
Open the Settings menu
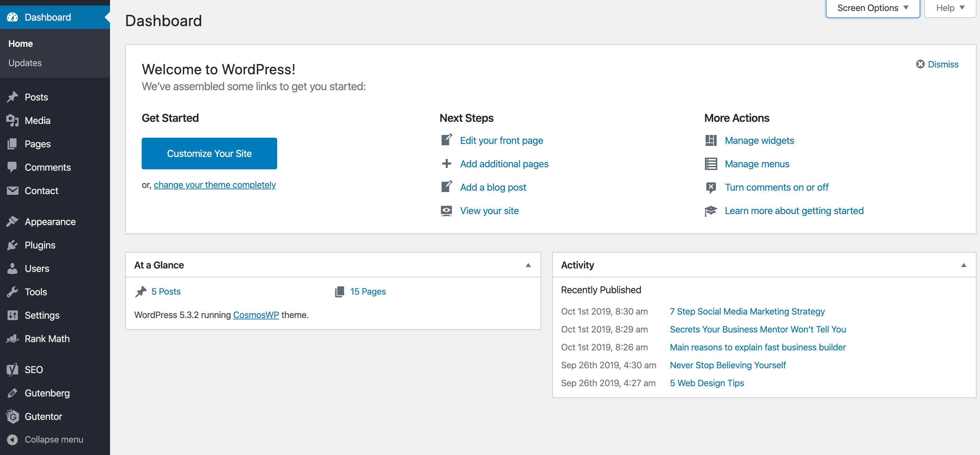pyautogui.click(x=55, y=315)
